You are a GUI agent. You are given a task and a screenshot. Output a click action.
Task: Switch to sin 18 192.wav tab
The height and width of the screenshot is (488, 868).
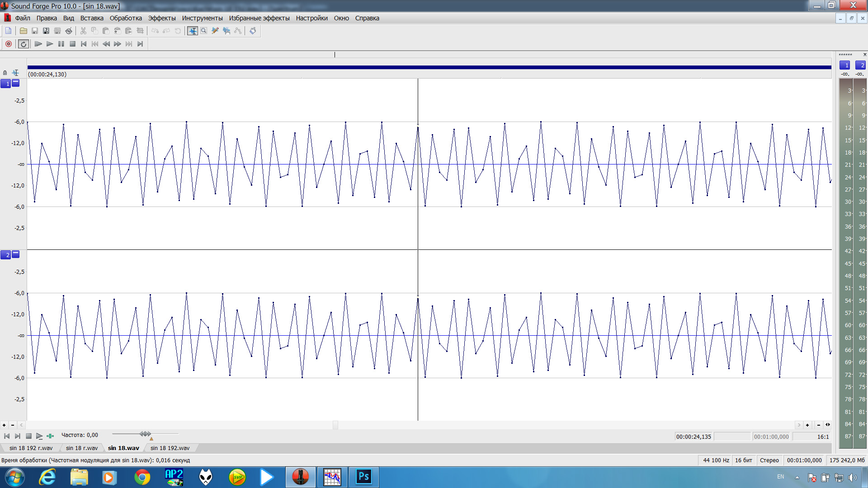170,448
